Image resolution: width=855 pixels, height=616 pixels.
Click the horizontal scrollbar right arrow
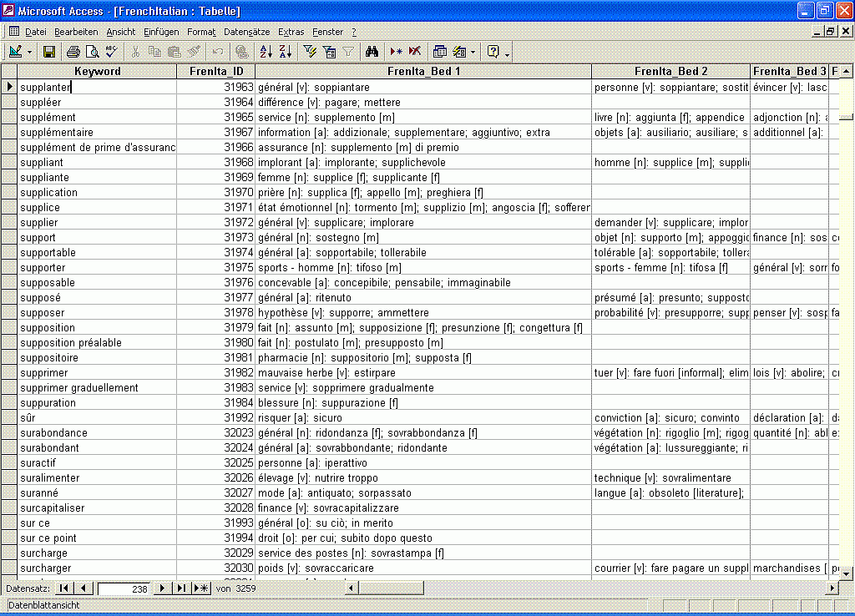(832, 588)
